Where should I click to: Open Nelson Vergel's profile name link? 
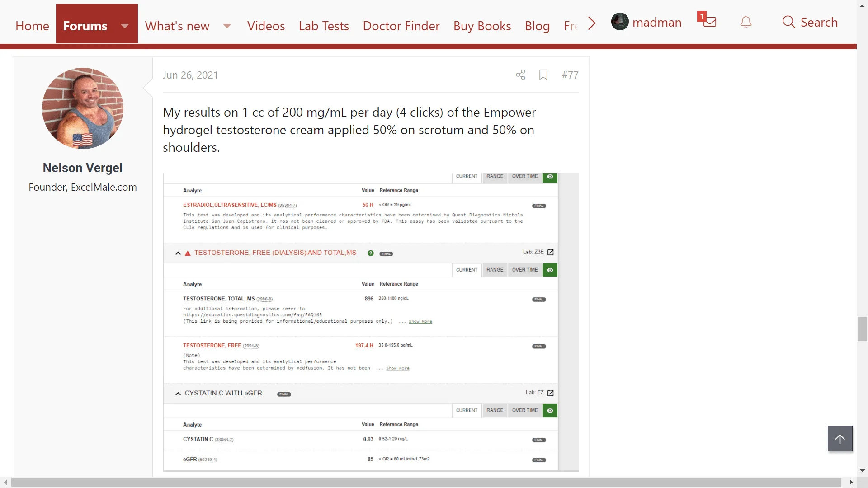coord(82,168)
